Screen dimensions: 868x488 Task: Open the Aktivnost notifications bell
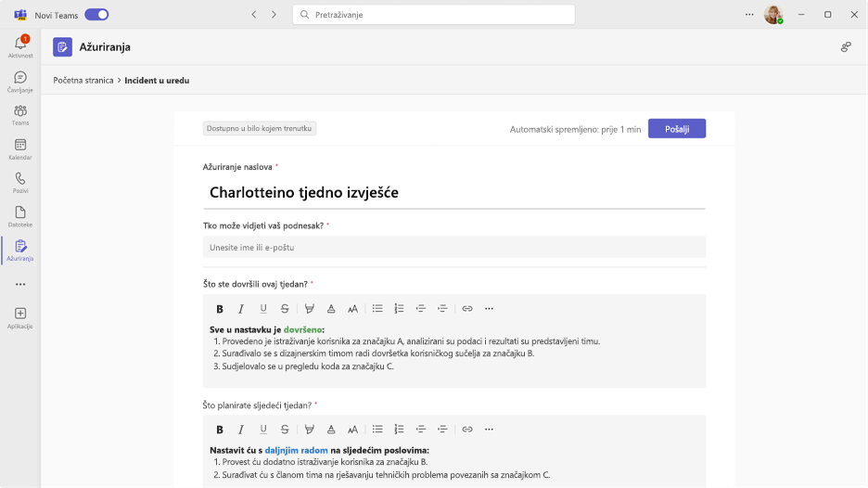(x=20, y=46)
